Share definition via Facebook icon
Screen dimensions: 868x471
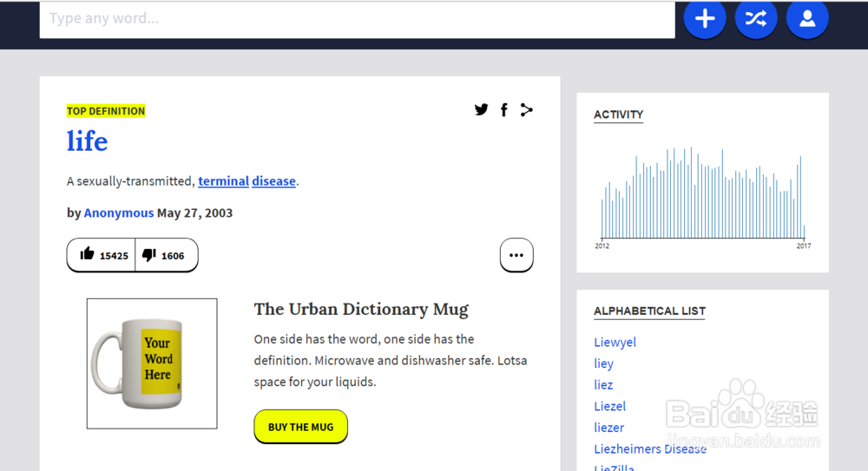tap(503, 109)
